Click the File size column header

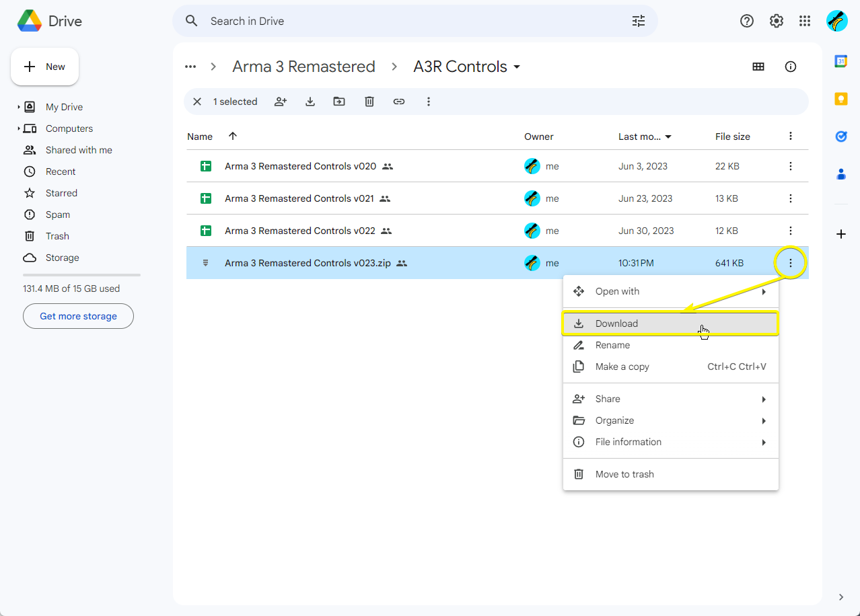pyautogui.click(x=733, y=137)
